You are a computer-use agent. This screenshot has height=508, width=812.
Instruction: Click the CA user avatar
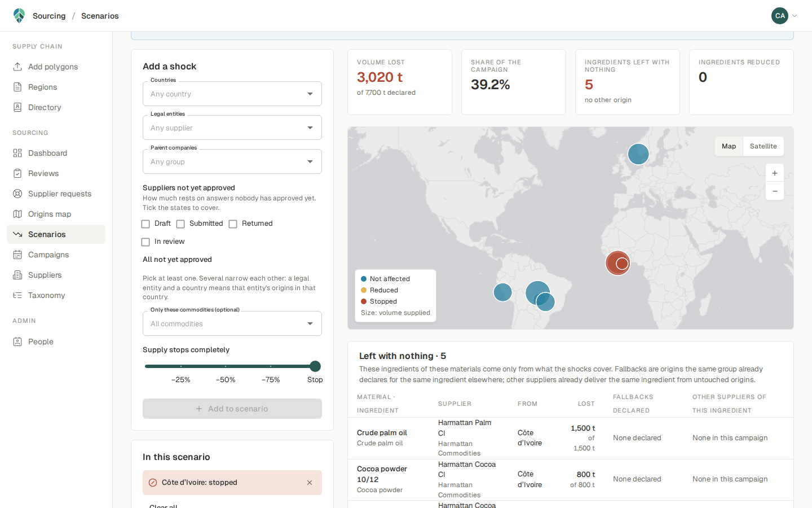780,16
